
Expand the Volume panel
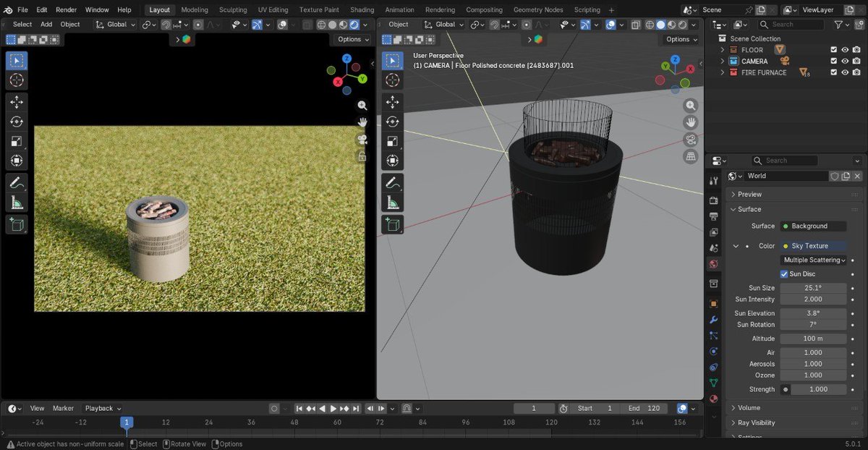795,407
